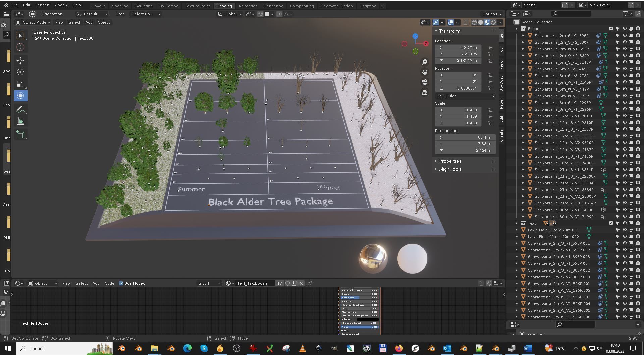
Task: Click the viewport zoom magnifier icon
Action: 425,62
